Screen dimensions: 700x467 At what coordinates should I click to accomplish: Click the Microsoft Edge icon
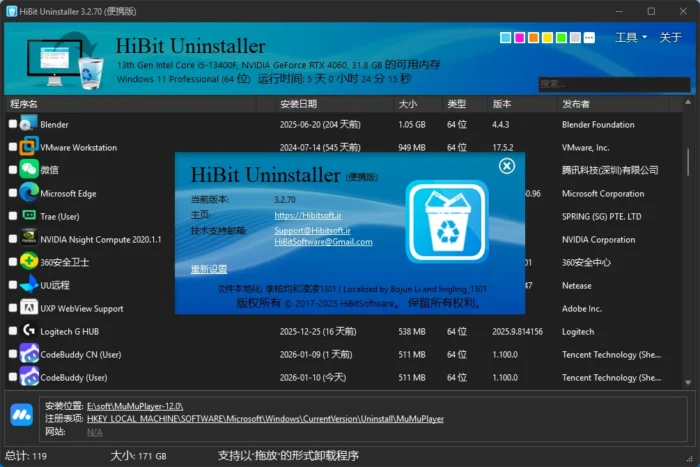click(29, 193)
